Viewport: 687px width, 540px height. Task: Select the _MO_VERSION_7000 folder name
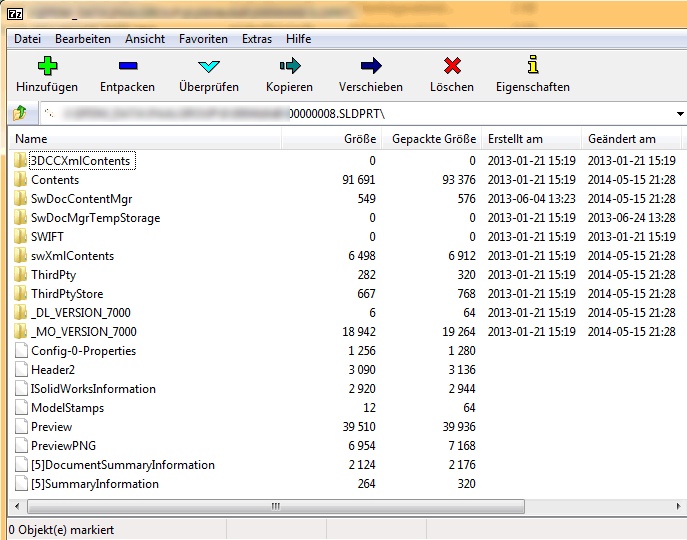[84, 332]
